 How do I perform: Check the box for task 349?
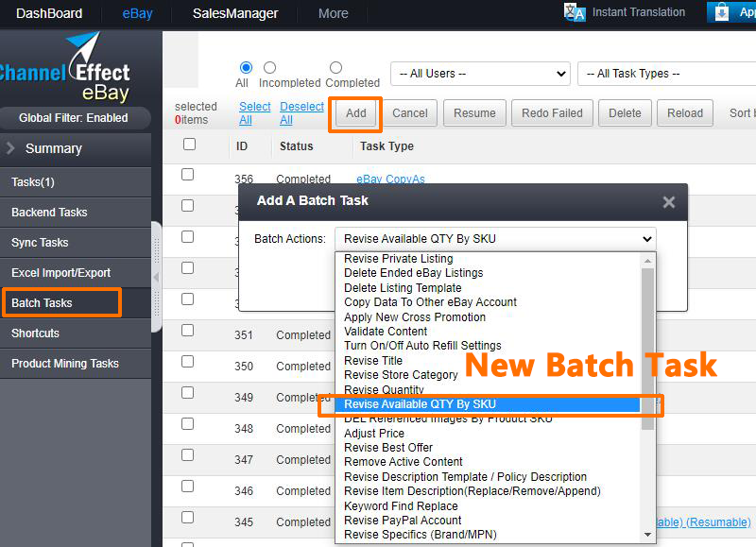[187, 393]
